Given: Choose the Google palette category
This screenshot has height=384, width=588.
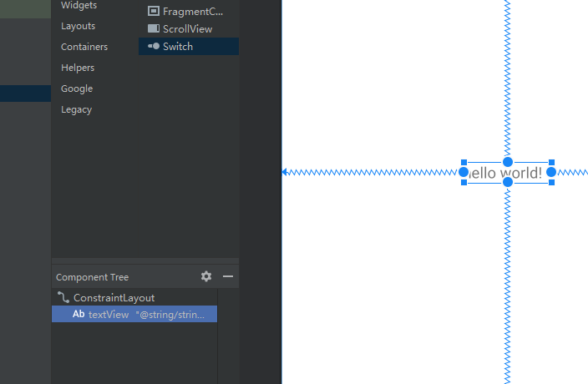Looking at the screenshot, I should point(77,88).
